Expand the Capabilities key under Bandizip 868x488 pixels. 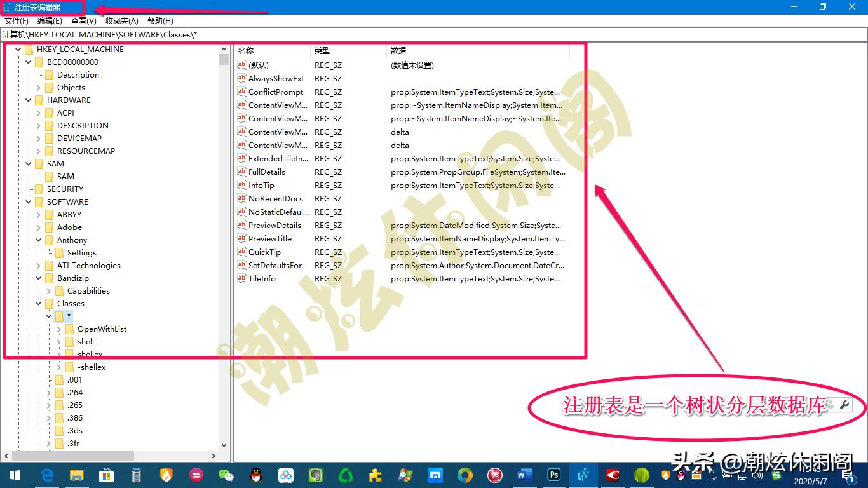coord(48,290)
